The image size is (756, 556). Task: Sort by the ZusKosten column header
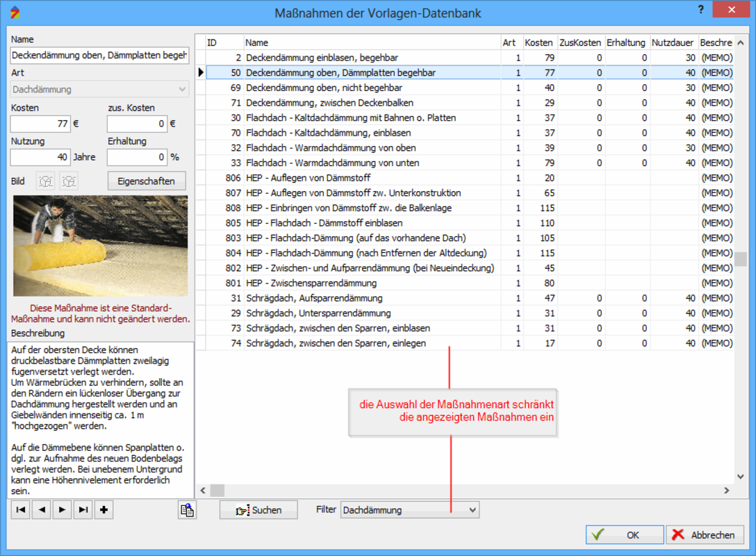tap(580, 42)
